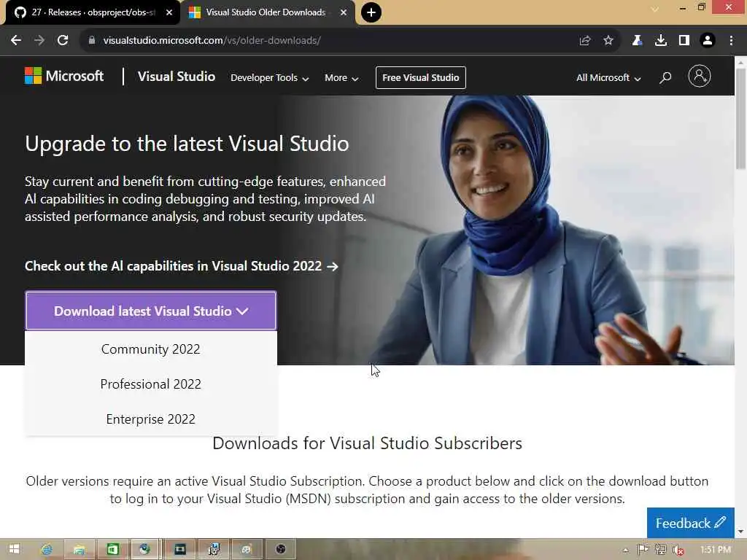Open the Feedback button
This screenshot has height=560, width=747.
[x=690, y=523]
